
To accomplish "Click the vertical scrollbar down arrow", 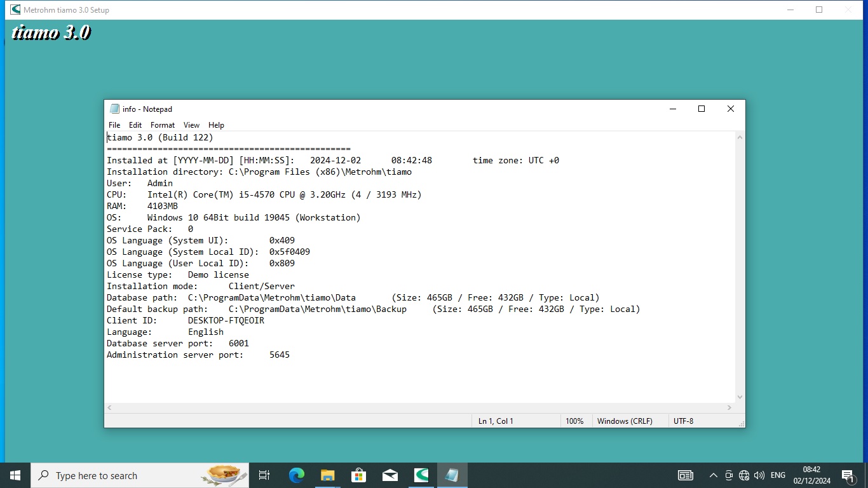I will [740, 397].
